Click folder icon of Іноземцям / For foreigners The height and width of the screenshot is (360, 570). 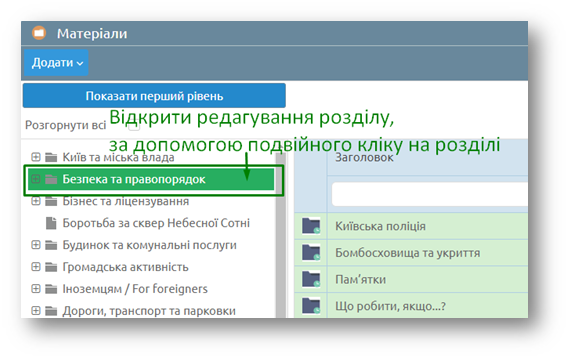tap(51, 289)
